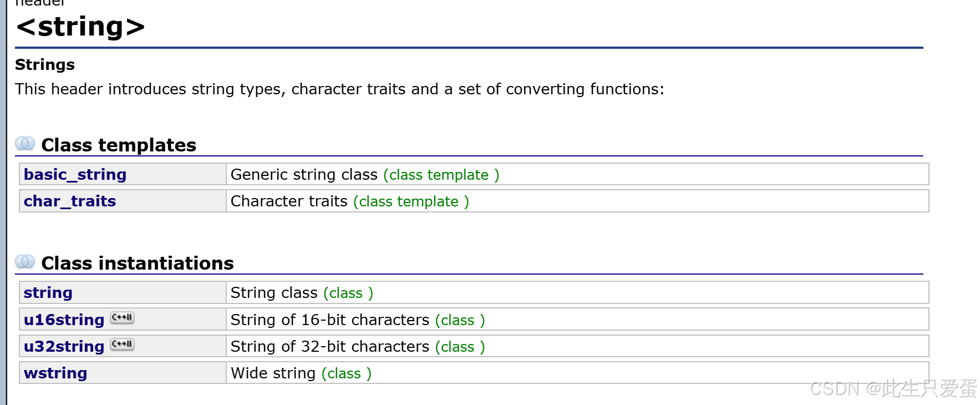Click the Strings bold subheading

click(45, 65)
